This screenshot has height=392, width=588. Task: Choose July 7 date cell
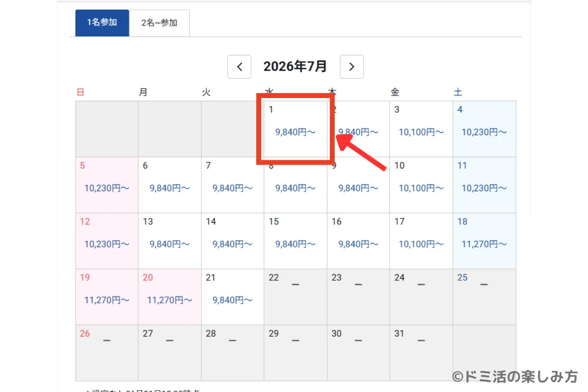(233, 185)
